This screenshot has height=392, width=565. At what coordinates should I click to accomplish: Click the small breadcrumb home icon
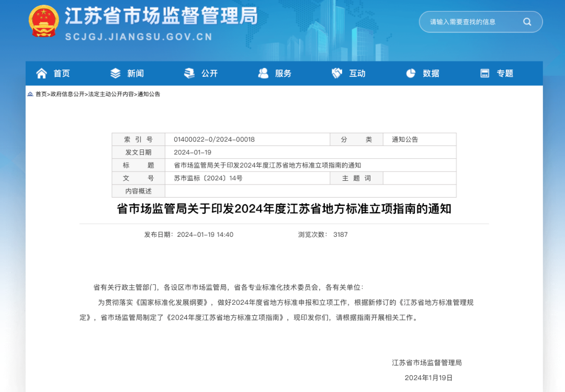(x=30, y=94)
